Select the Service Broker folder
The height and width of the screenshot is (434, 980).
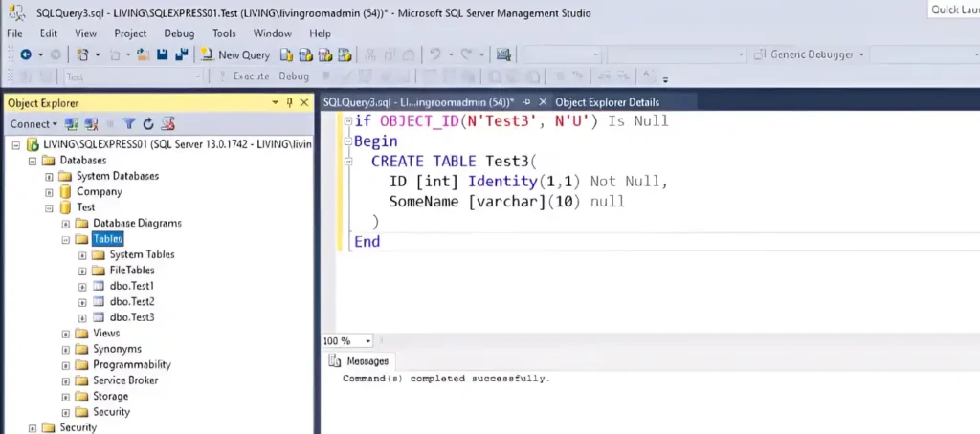[x=125, y=380]
